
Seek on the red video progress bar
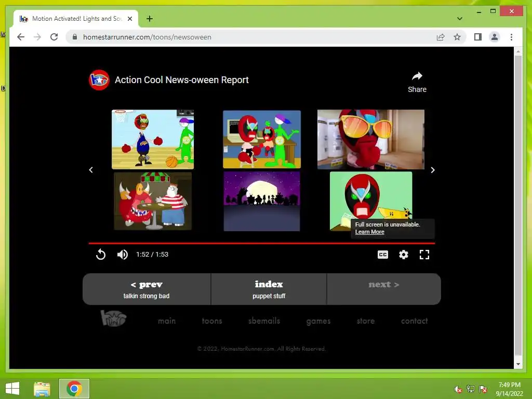pos(262,243)
